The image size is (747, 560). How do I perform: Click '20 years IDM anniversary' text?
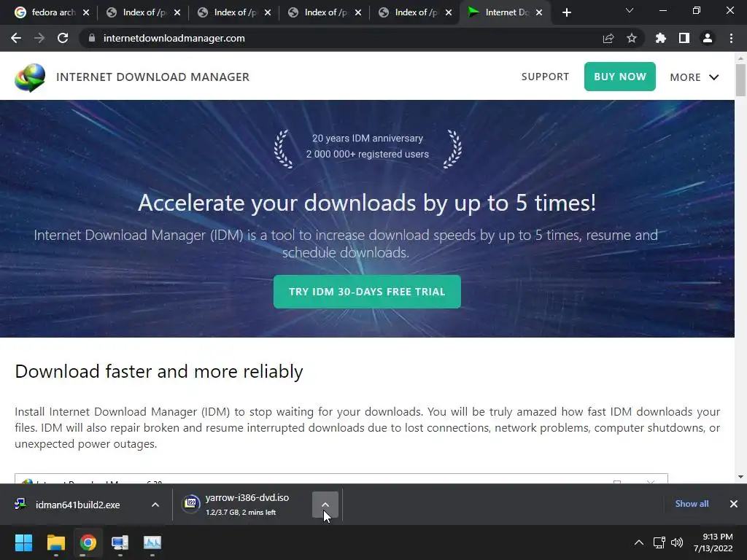tap(368, 138)
